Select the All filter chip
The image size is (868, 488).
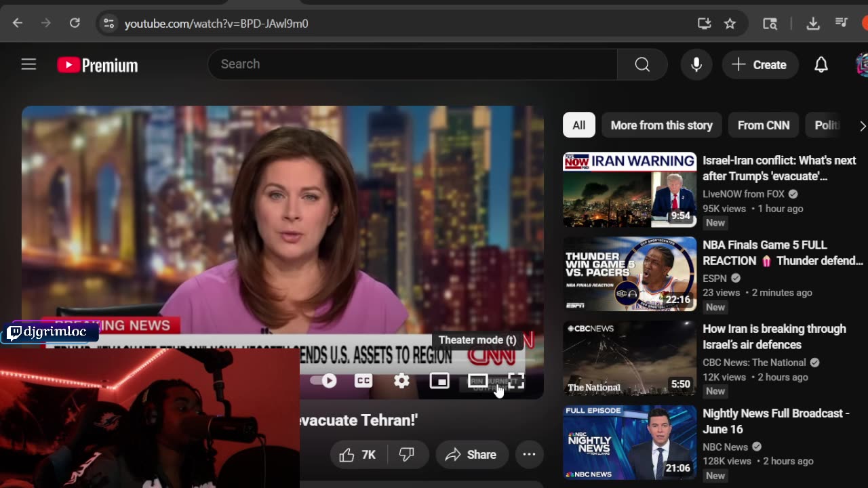(578, 125)
